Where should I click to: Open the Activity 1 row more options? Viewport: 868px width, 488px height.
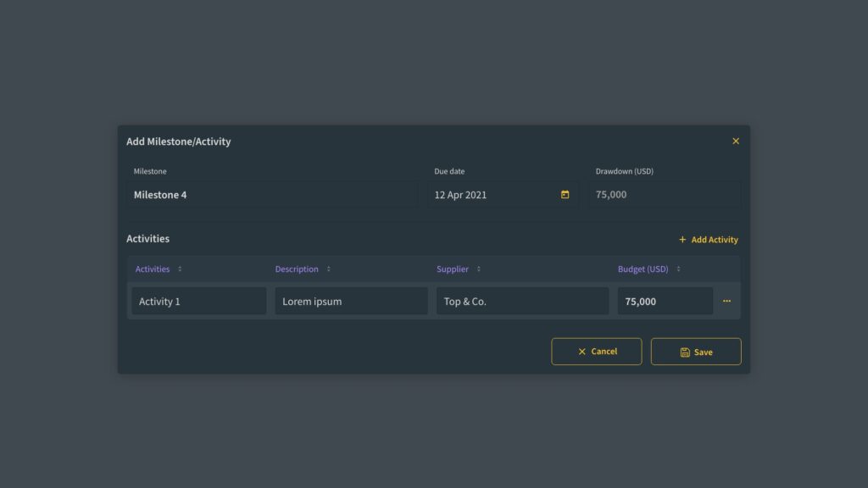point(726,301)
